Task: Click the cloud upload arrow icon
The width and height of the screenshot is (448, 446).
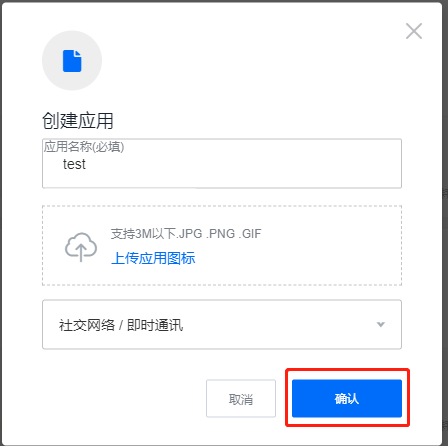Action: tap(81, 247)
